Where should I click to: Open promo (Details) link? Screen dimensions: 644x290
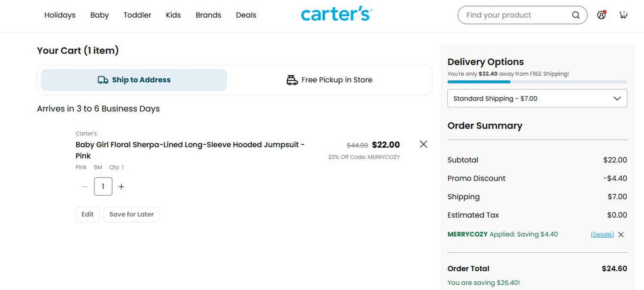[602, 235]
